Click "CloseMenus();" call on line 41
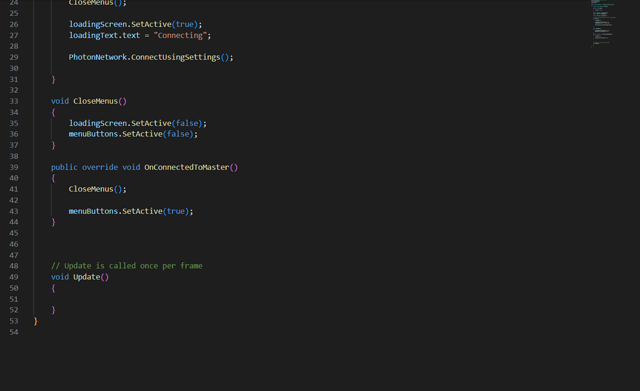 point(98,189)
